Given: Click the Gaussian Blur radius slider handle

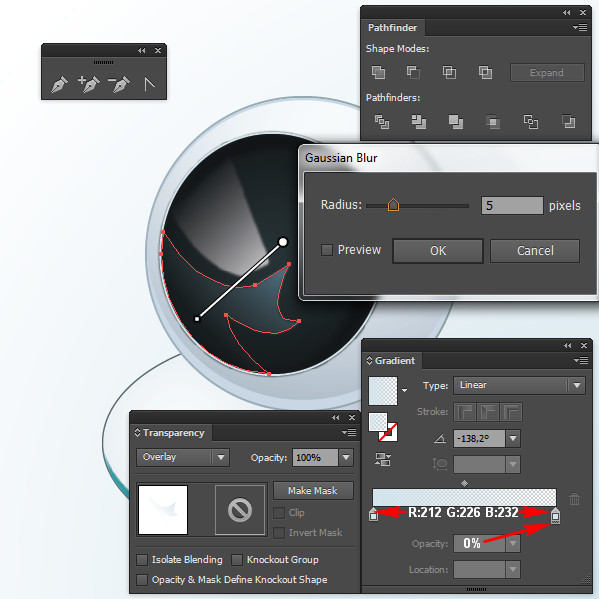Looking at the screenshot, I should [x=393, y=205].
